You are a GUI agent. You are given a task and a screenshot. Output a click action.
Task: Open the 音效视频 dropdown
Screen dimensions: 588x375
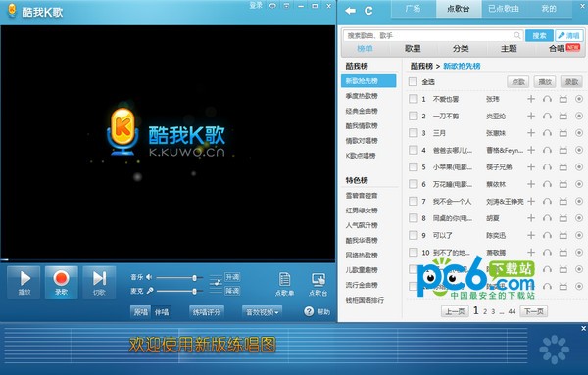click(262, 312)
